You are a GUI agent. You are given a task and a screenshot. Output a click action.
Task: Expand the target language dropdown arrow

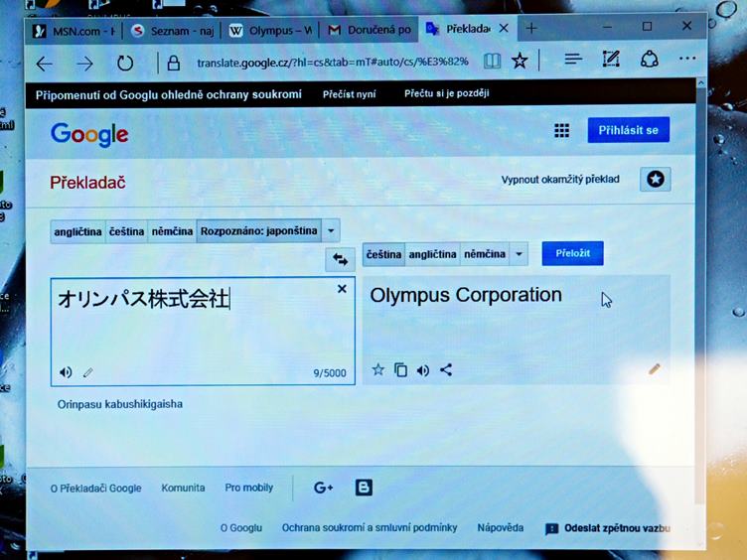519,254
